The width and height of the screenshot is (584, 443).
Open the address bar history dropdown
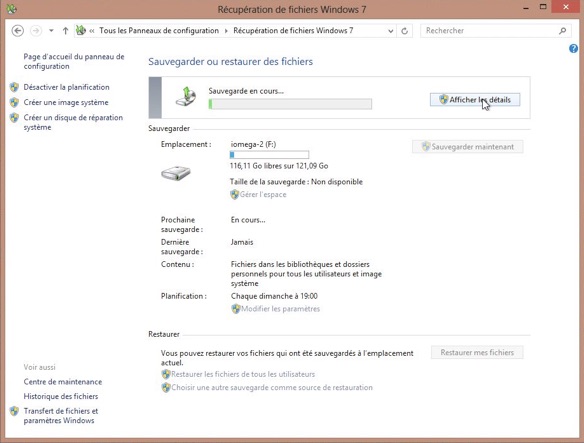tap(390, 31)
